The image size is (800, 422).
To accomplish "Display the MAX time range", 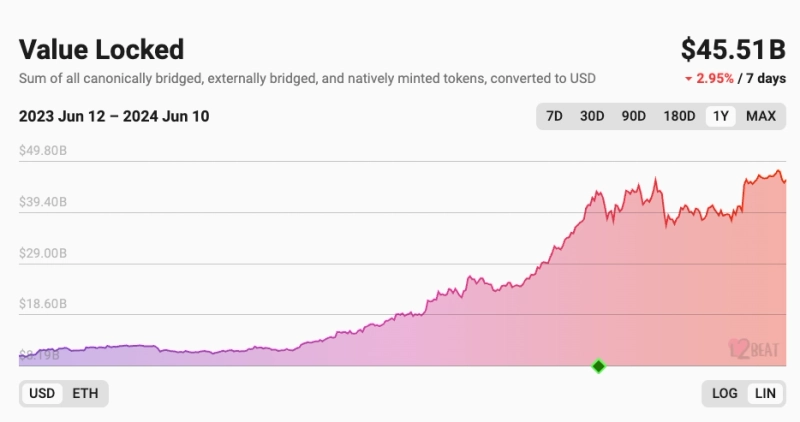I will [x=761, y=116].
